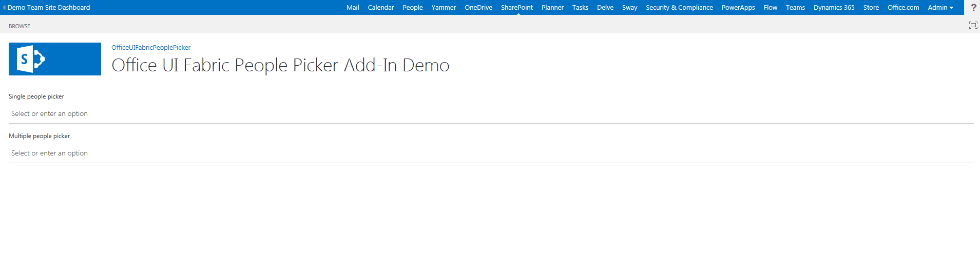Open the help question mark icon
This screenshot has width=980, height=253.
point(973,7)
